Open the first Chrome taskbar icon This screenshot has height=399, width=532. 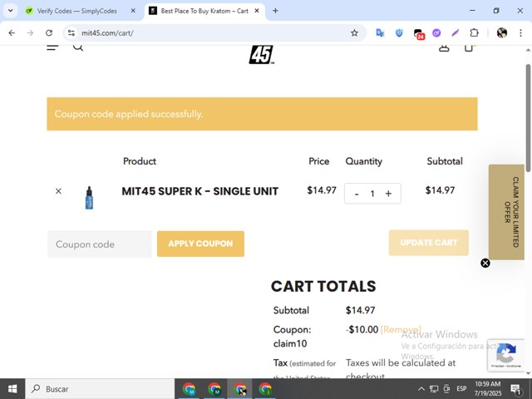[189, 389]
